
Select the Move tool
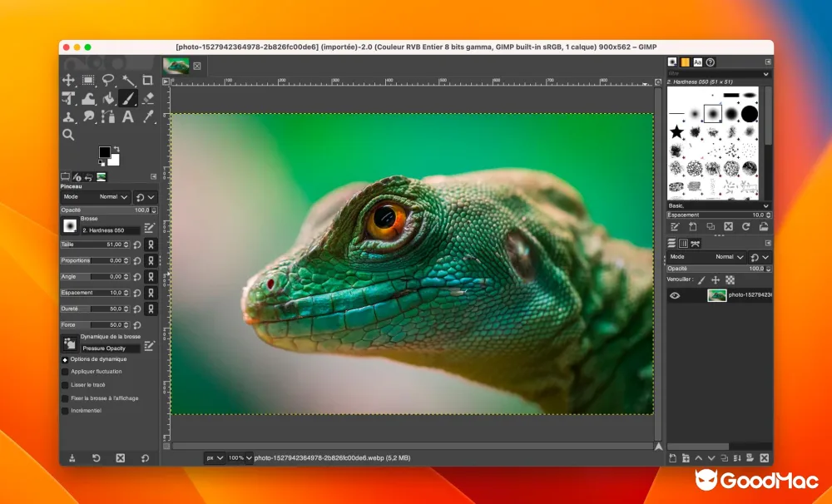coord(68,80)
